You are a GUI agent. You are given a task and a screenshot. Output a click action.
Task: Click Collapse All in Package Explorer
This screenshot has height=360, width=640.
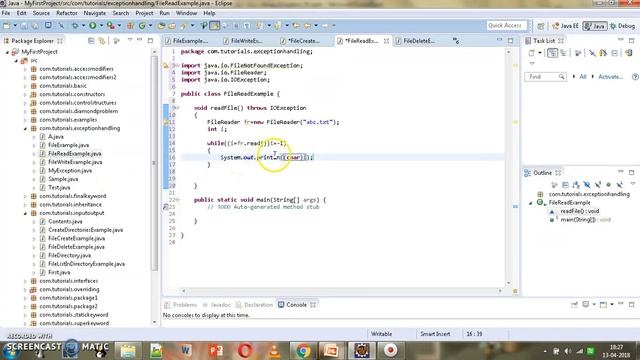click(x=91, y=41)
